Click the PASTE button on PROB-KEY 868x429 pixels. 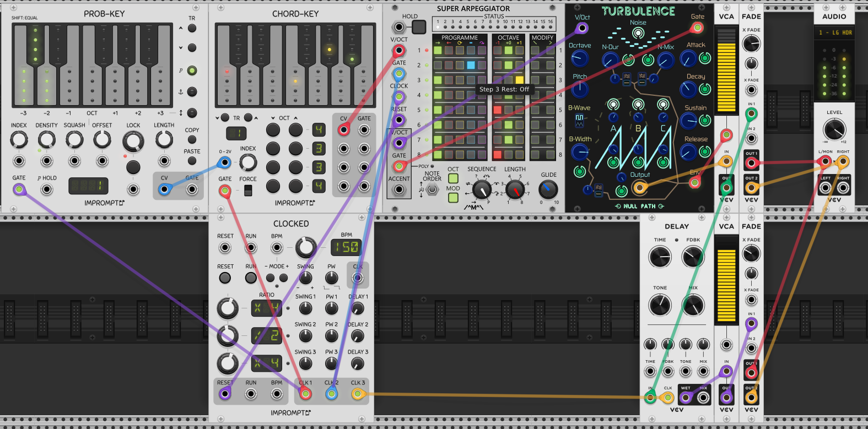tap(192, 161)
